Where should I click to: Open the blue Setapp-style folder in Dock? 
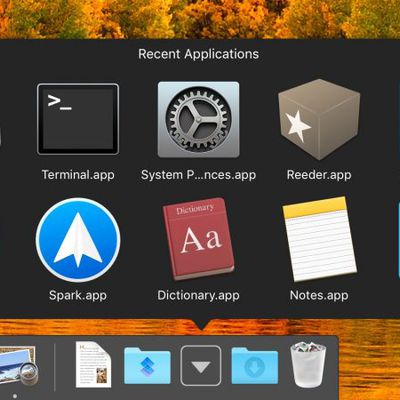[147, 365]
